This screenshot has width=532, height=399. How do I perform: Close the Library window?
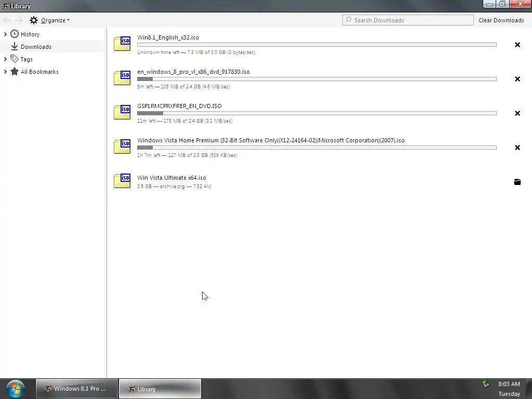click(520, 4)
